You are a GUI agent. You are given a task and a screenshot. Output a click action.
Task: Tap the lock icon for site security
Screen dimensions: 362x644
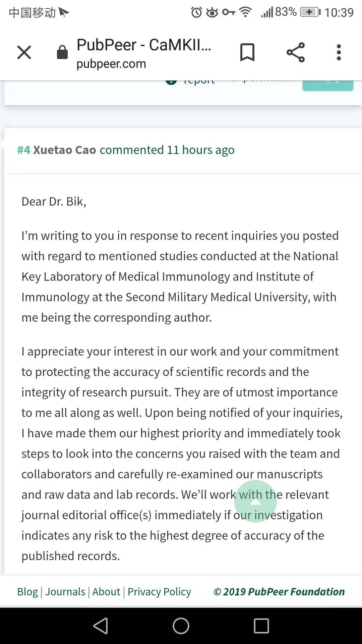62,52
